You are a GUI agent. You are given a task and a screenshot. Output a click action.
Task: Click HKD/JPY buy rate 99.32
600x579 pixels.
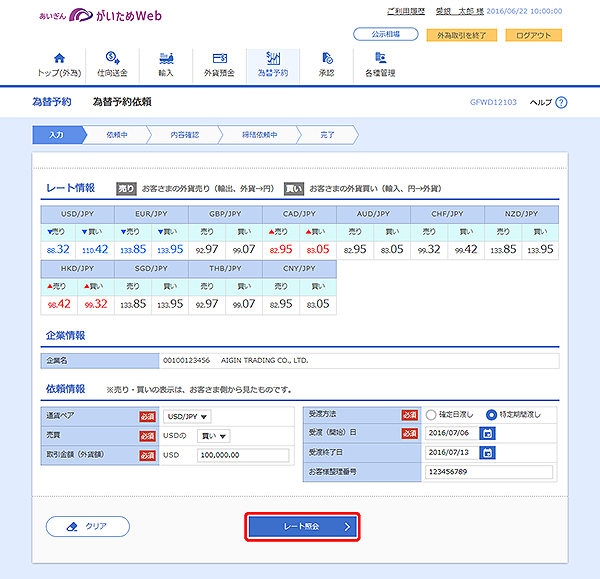pos(96,305)
